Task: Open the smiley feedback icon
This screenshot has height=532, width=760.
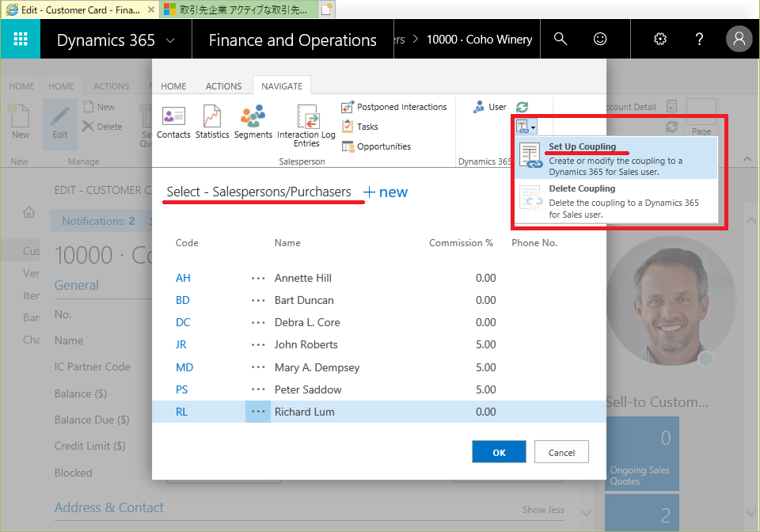Action: (x=600, y=39)
